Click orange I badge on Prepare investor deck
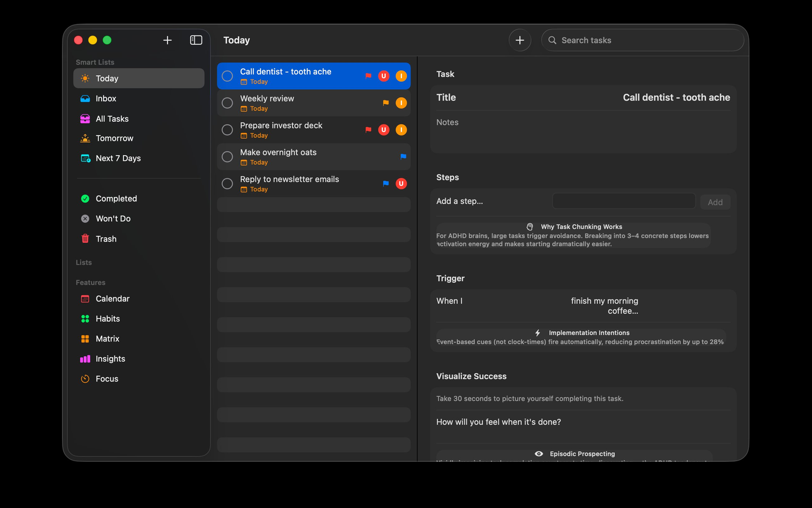812x508 pixels. pyautogui.click(x=401, y=130)
